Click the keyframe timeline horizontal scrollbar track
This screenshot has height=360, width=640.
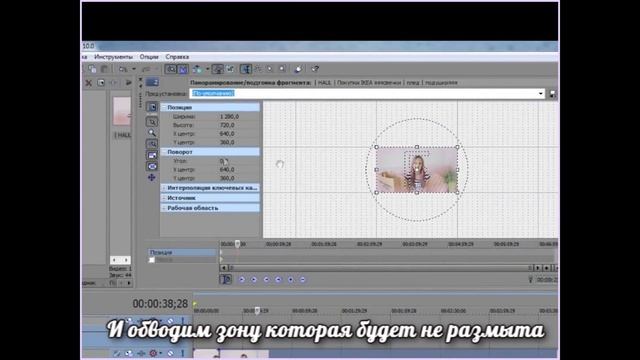[380, 268]
